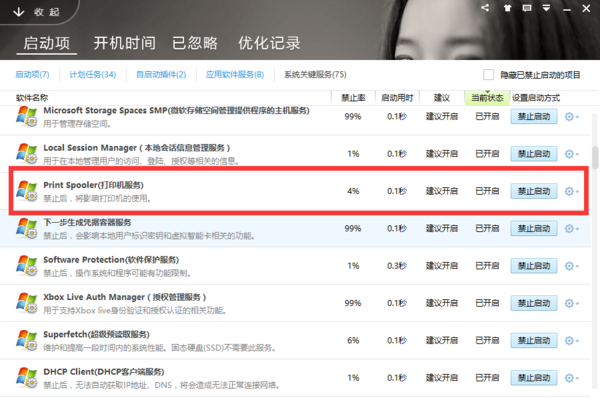600x400 pixels.
Task: Click 6% 禁止率 of Superfetch
Action: 353,340
